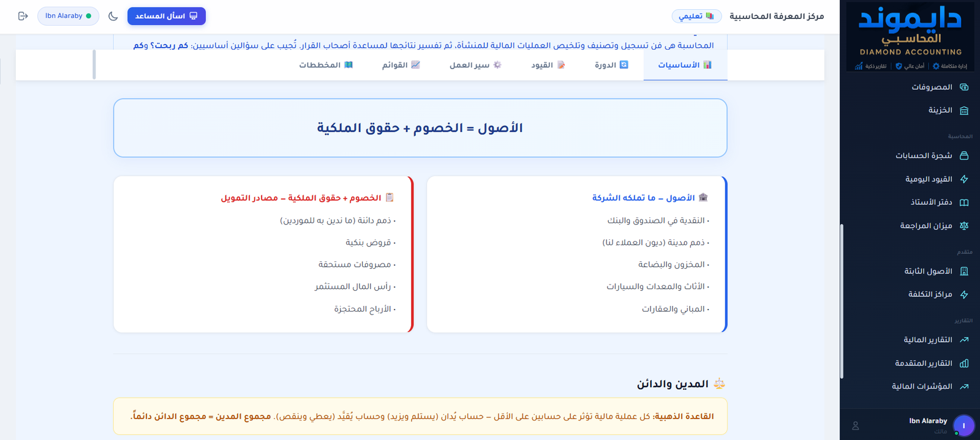The height and width of the screenshot is (440, 980).
Task: Click the القيود اليومية lightning icon
Action: [964, 179]
